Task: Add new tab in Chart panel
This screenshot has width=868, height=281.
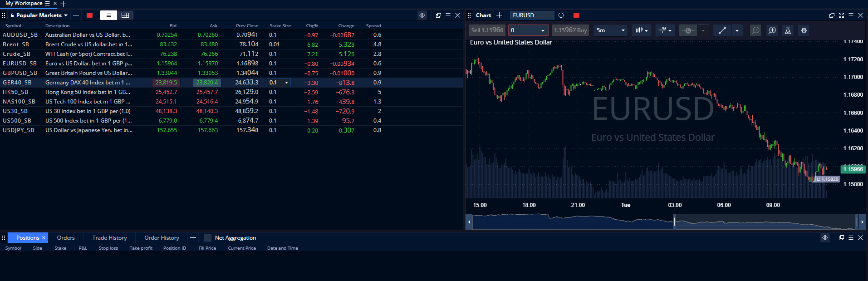Action: coord(499,15)
